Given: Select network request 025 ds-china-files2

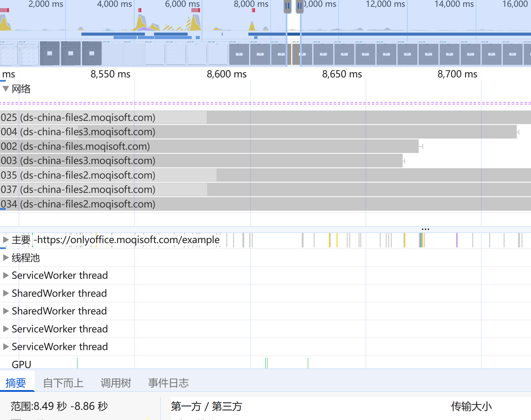Looking at the screenshot, I should 78,117.
